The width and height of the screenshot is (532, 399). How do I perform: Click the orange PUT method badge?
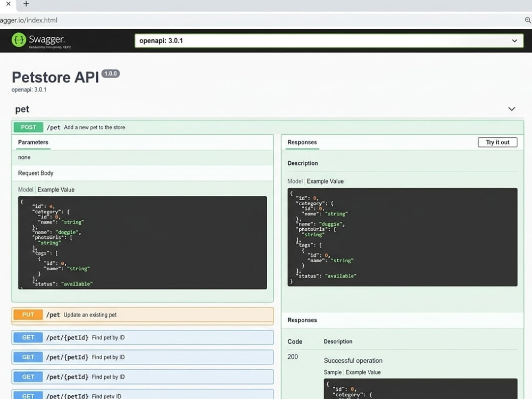click(28, 315)
